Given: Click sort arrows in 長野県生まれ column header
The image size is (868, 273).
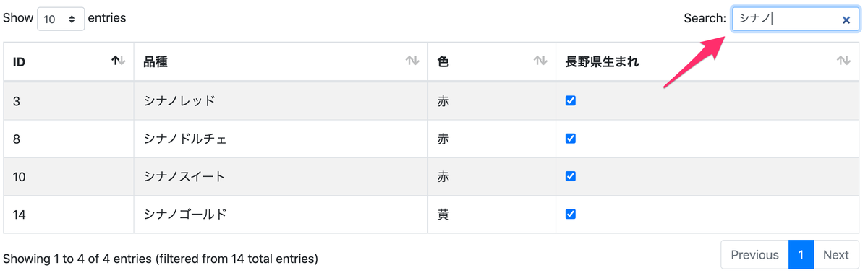Looking at the screenshot, I should 843,61.
